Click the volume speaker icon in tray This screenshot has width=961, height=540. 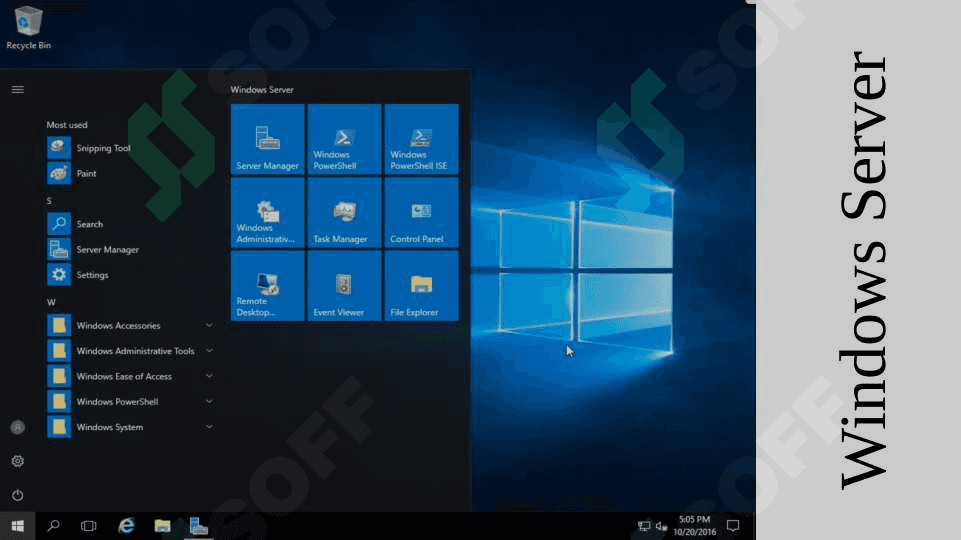click(x=661, y=526)
